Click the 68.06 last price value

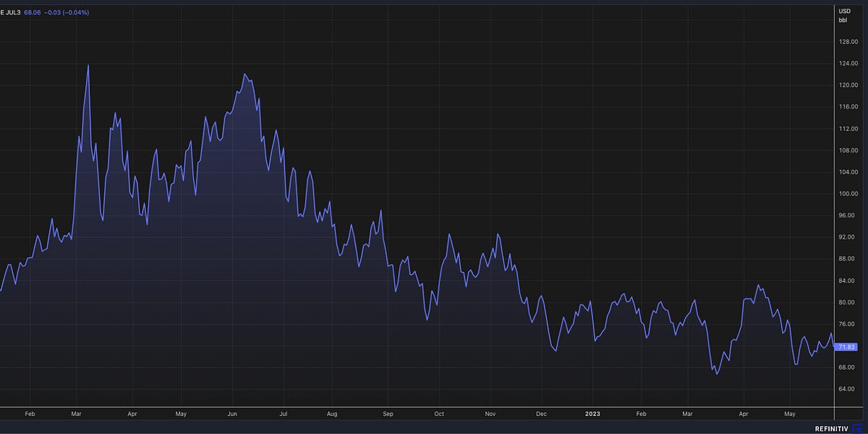(34, 12)
